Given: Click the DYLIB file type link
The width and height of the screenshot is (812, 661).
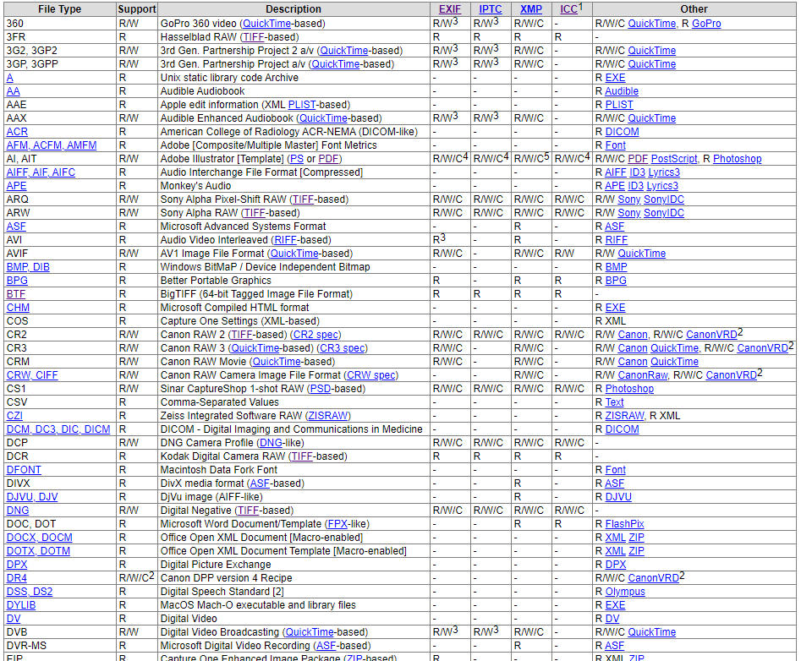Looking at the screenshot, I should coord(21,605).
